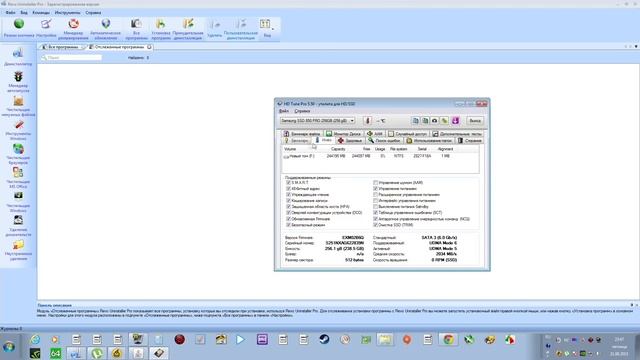Image resolution: width=640 pixels, height=360 pixels.
Task: Open Commands menu in Revo Uninstaller
Action: click(x=41, y=13)
